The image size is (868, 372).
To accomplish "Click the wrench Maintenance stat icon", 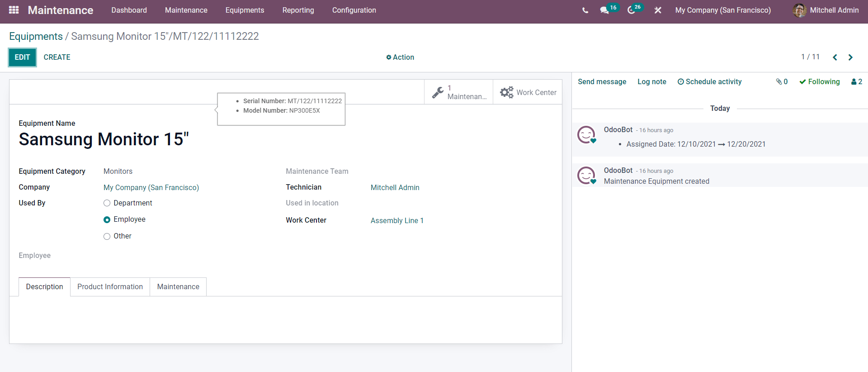I will point(438,92).
